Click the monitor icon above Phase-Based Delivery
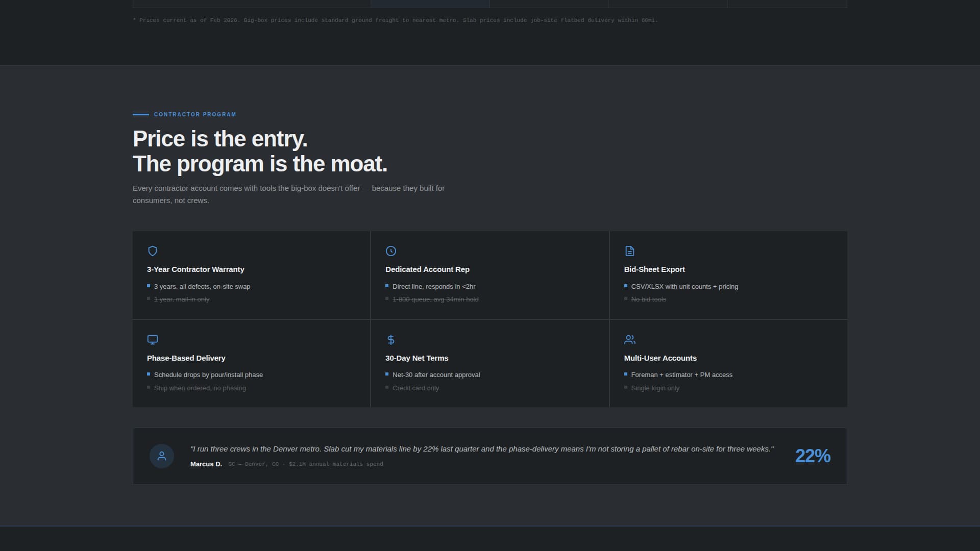Viewport: 980px width, 551px height. [x=153, y=340]
